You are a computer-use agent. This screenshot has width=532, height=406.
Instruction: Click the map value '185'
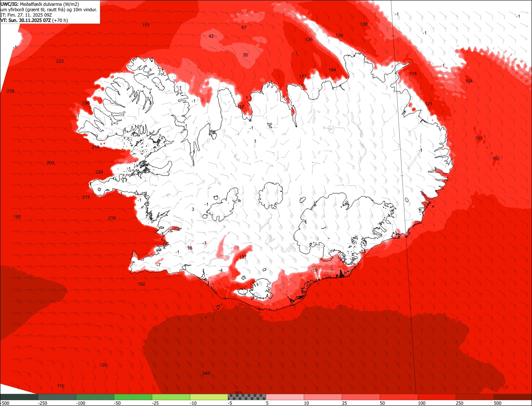[x=17, y=217]
